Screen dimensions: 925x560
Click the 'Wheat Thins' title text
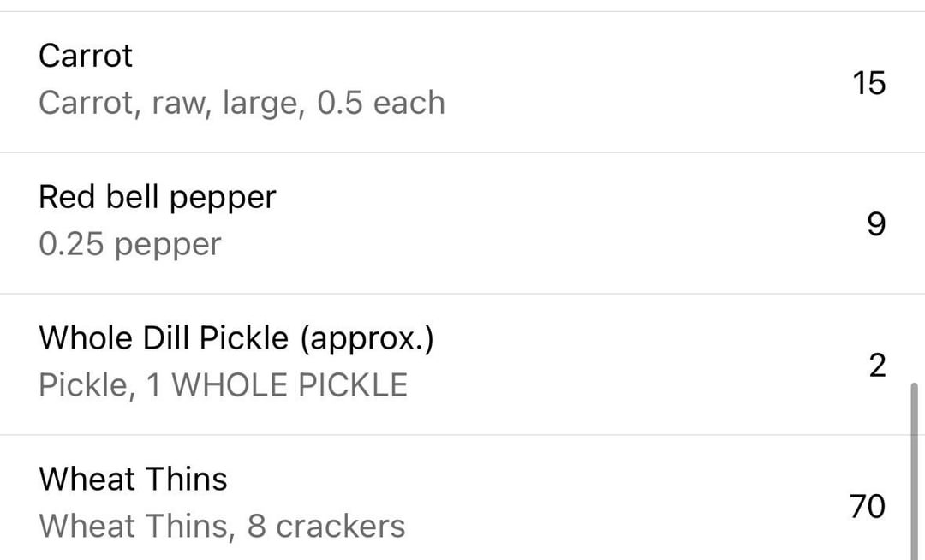(133, 479)
